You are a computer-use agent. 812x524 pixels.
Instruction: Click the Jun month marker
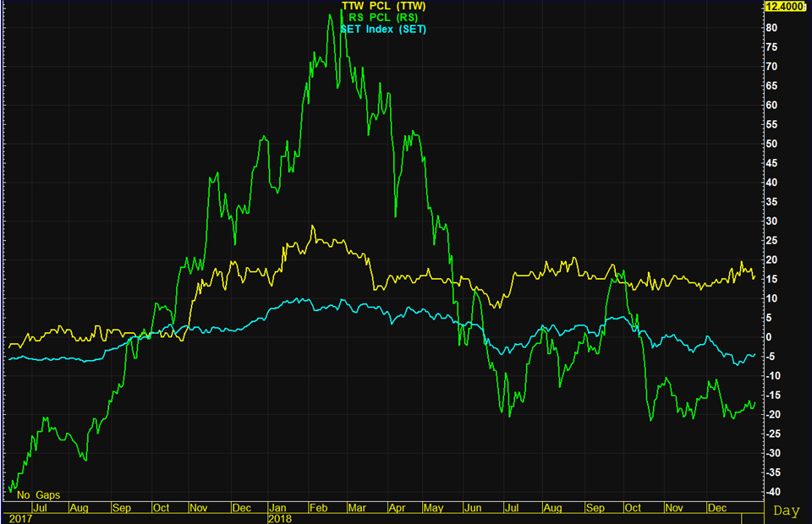click(473, 508)
